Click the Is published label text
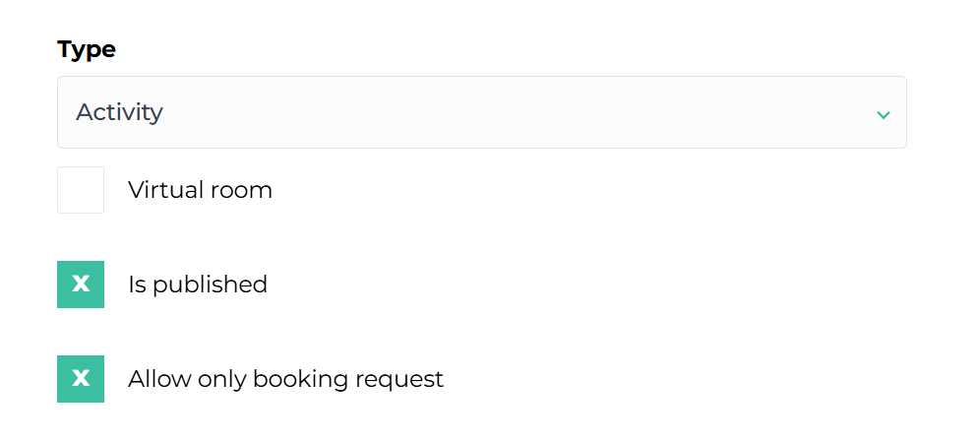This screenshot has width=980, height=441. click(x=198, y=284)
